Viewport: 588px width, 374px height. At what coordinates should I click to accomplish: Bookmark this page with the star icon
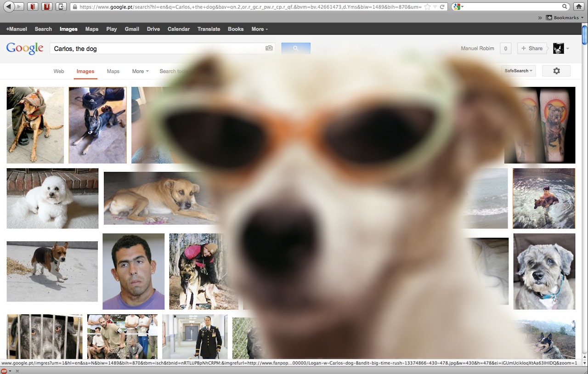427,7
